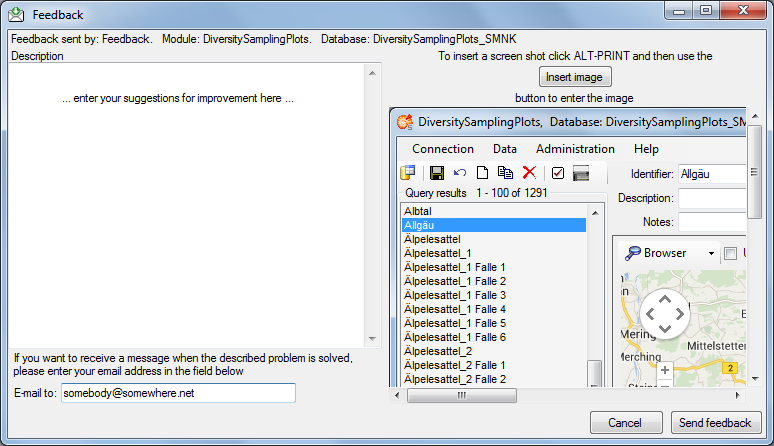Open the Browser dropdown arrow
Viewport: 774px width, 446px height.
pyautogui.click(x=711, y=254)
